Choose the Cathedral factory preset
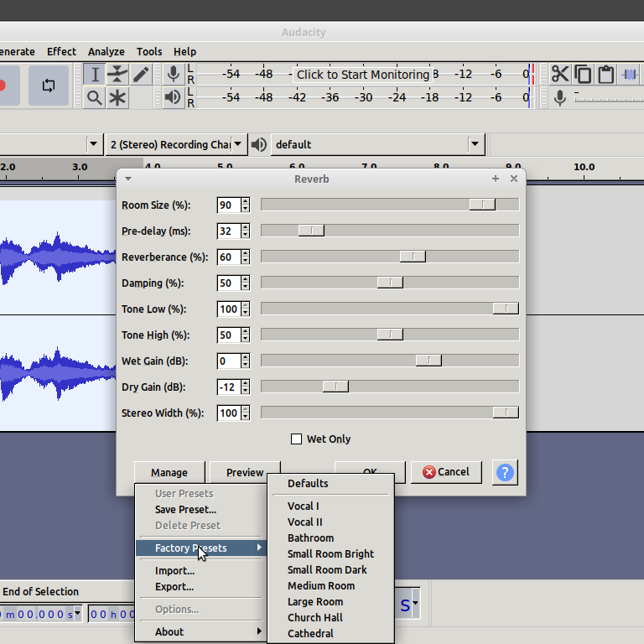Image resolution: width=644 pixels, height=644 pixels. [x=311, y=633]
